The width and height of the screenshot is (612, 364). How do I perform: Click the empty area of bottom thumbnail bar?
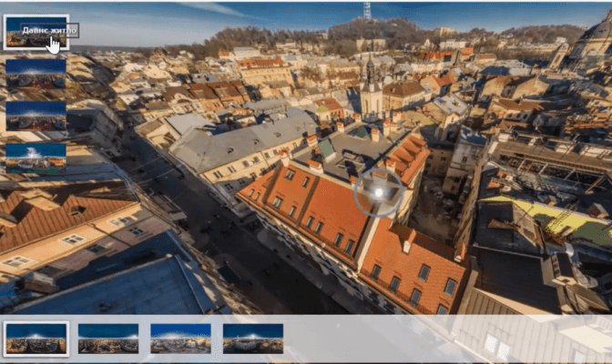pos(437,339)
